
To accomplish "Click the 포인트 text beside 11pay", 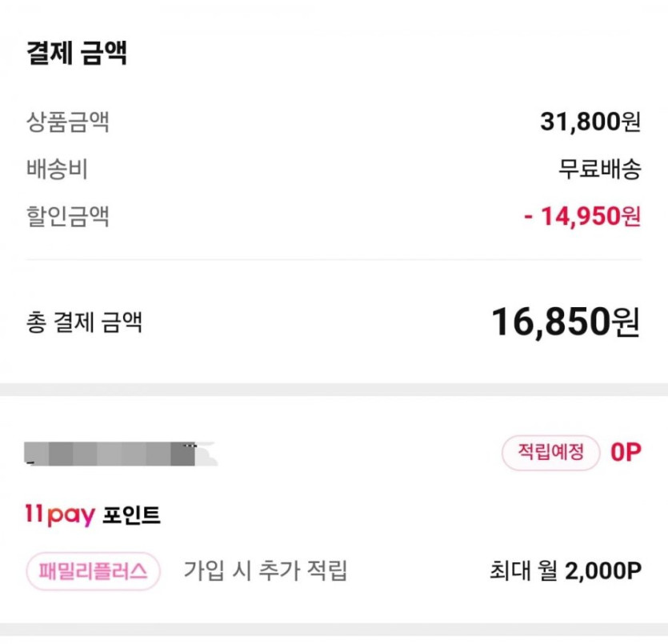I will click(132, 516).
